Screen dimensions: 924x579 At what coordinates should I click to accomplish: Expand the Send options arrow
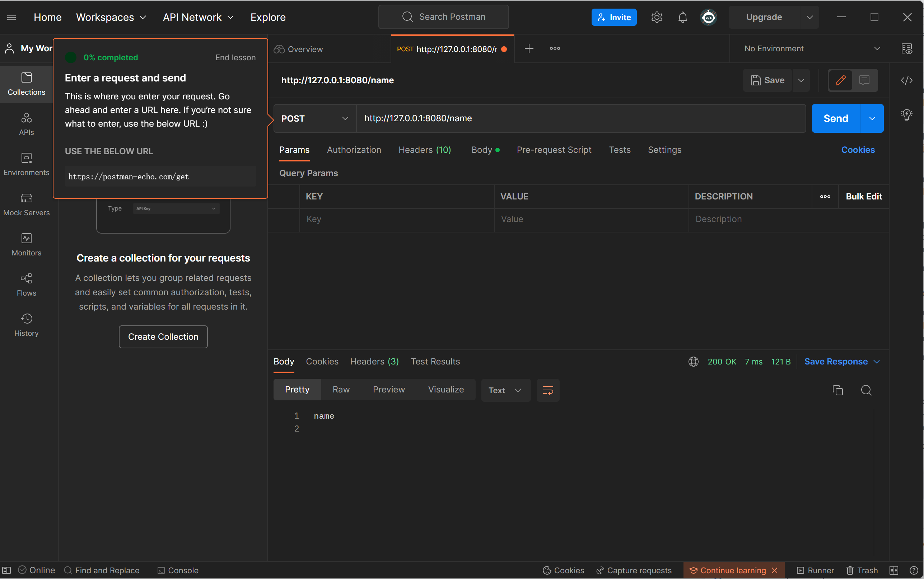tap(872, 118)
